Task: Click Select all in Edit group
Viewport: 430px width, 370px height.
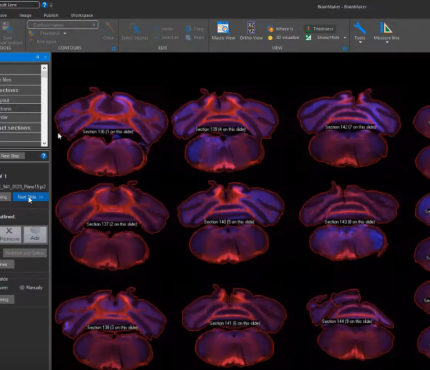Action: 166,38
